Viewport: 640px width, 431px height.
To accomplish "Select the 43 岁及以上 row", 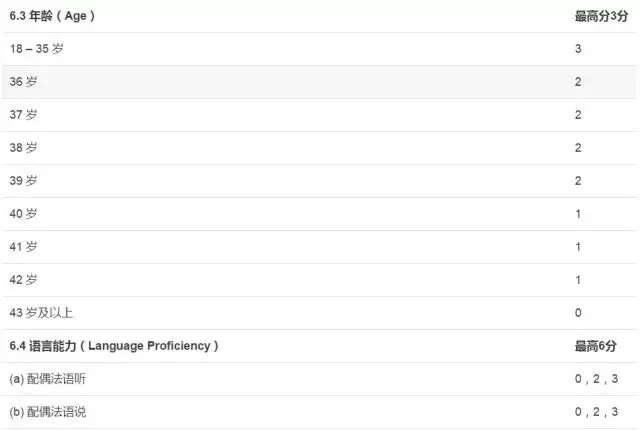I will pyautogui.click(x=320, y=313).
